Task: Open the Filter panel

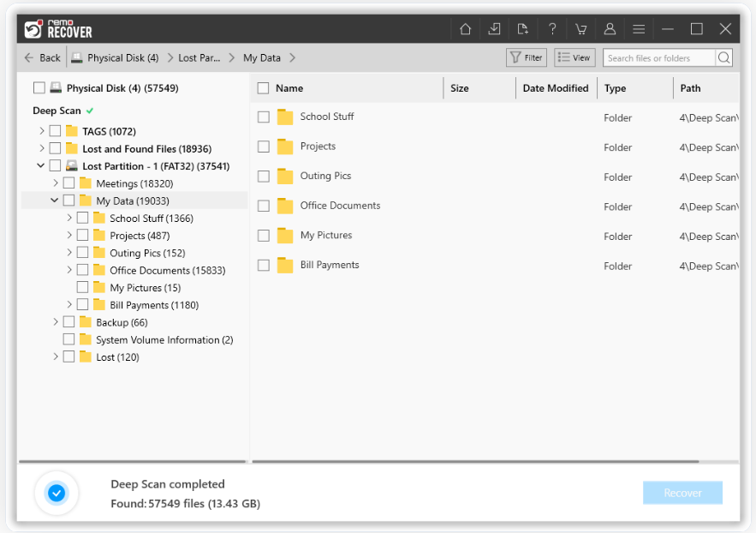Action: (x=526, y=57)
